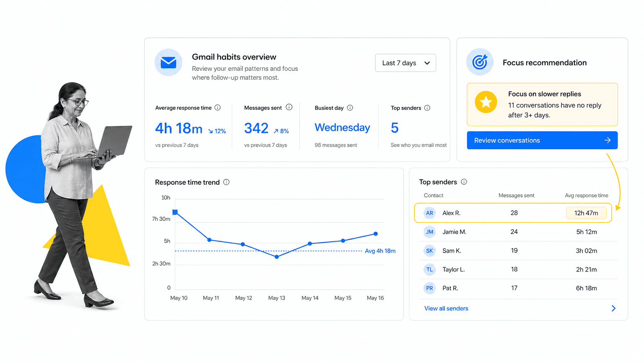
Task: Click the Avg response time column header
Action: coord(586,195)
